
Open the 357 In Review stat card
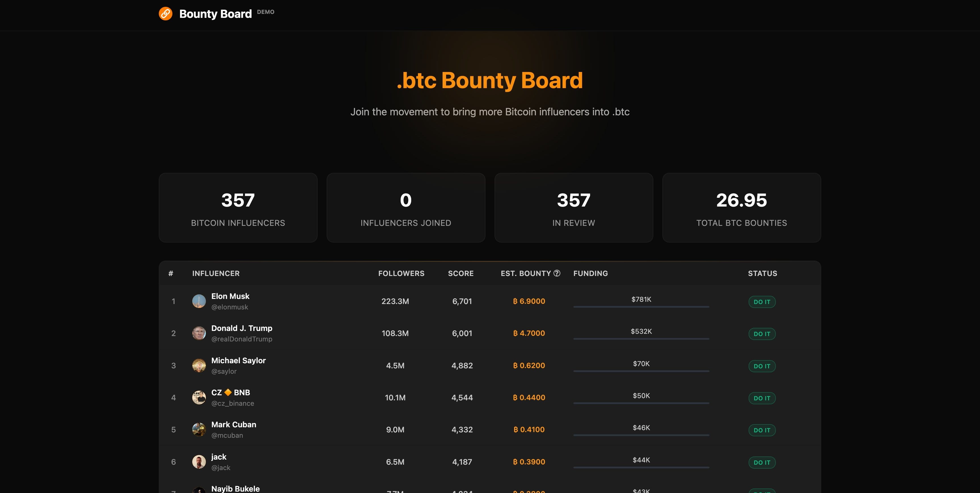click(574, 207)
